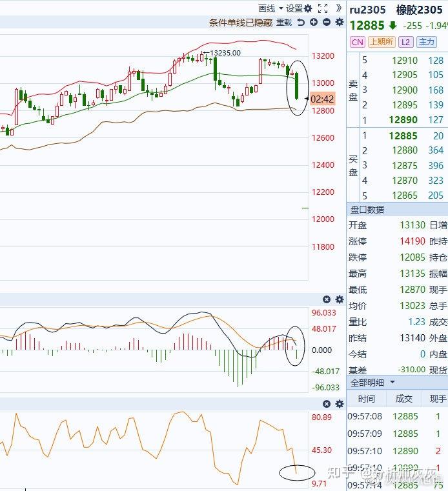Open MACD indicator panel settings gear

[340, 299]
